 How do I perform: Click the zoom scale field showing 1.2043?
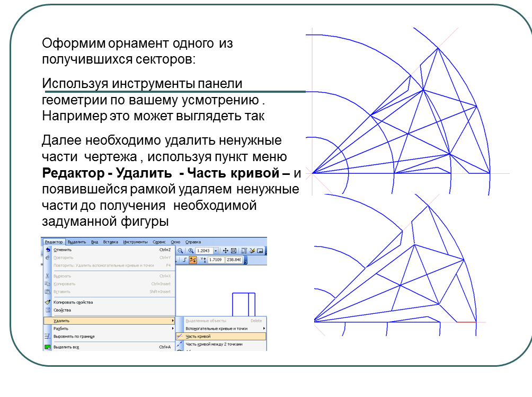click(x=204, y=251)
